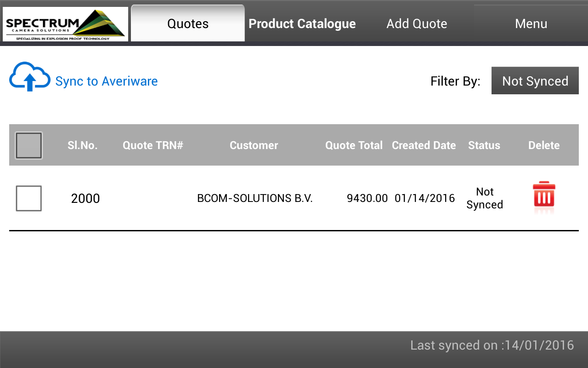Click the quote total 9430.00

[367, 198]
